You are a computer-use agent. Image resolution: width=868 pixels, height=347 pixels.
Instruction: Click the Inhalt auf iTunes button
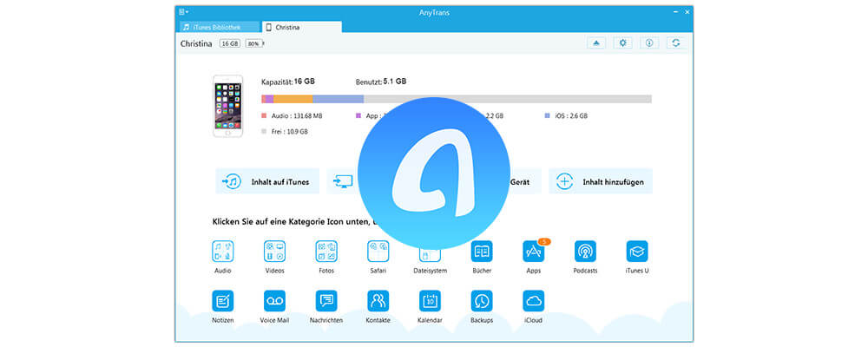pyautogui.click(x=267, y=181)
